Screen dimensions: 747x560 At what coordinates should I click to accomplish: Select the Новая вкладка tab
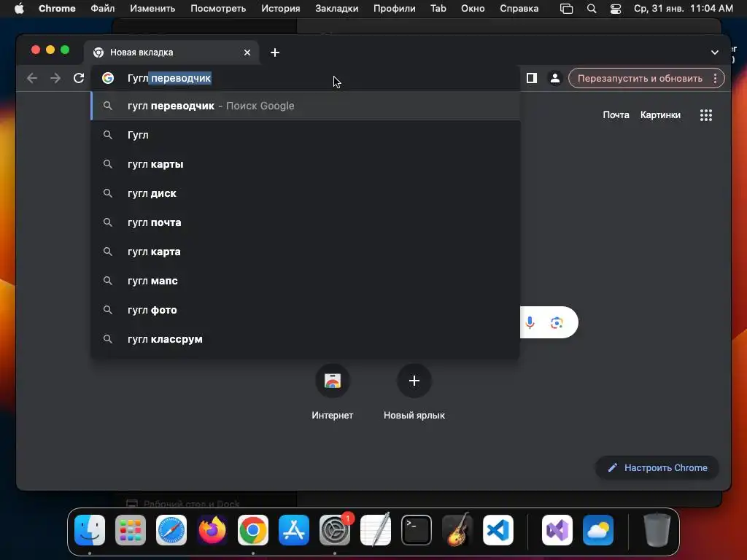[171, 52]
